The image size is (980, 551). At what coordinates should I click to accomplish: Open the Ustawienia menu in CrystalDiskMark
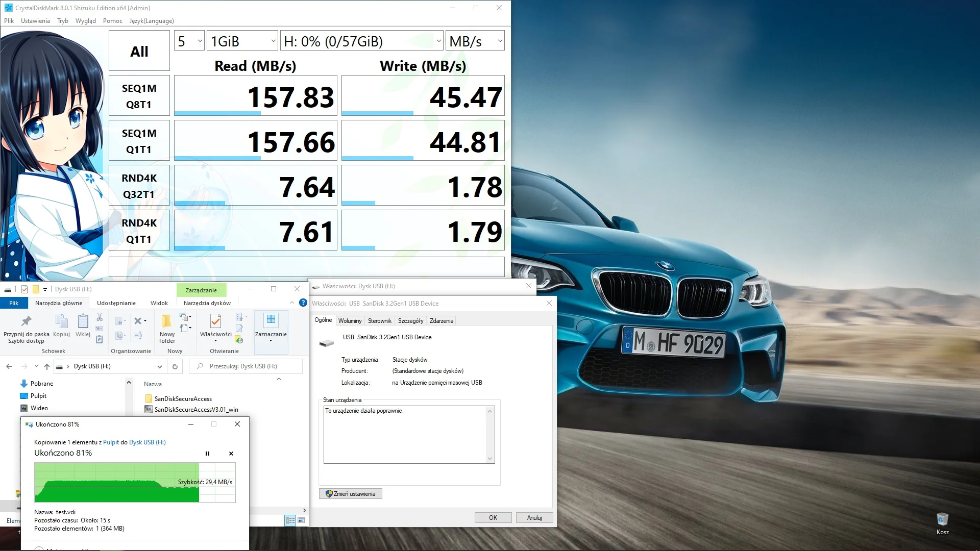pyautogui.click(x=35, y=21)
